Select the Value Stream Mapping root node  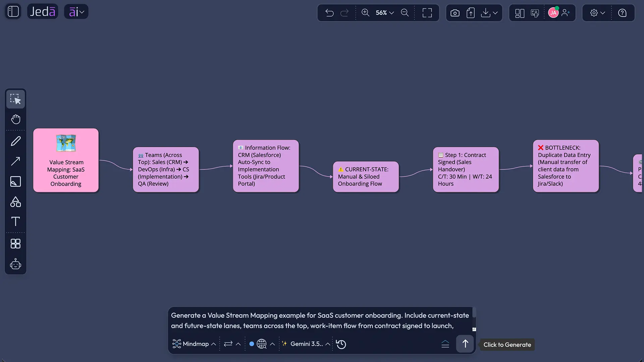point(66,160)
